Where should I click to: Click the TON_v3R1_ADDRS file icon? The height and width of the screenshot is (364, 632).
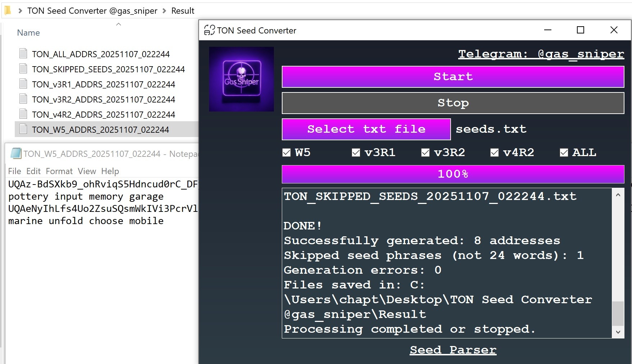(x=23, y=84)
